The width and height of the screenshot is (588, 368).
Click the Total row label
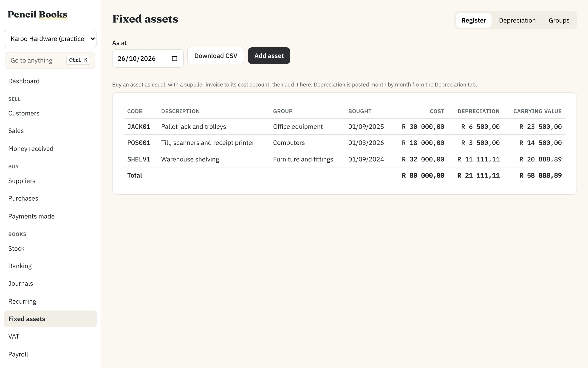(x=135, y=175)
